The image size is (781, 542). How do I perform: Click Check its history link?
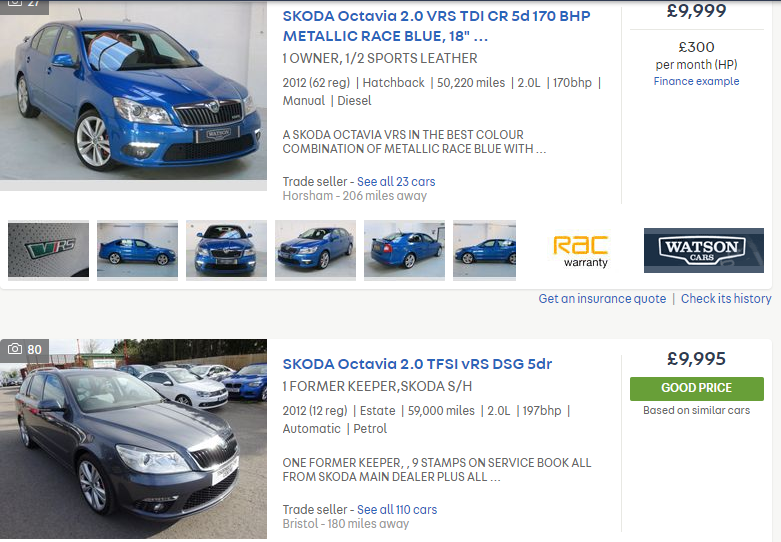tap(726, 298)
